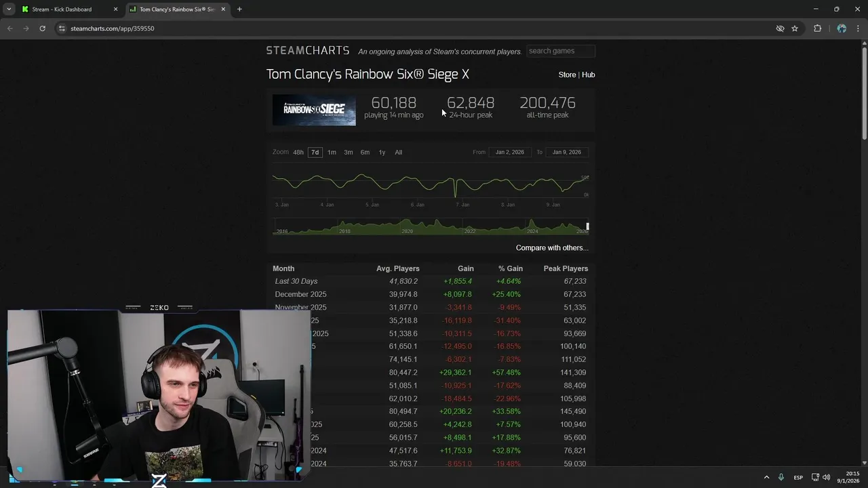
Task: Go back using the browser back arrow
Action: coord(9,28)
